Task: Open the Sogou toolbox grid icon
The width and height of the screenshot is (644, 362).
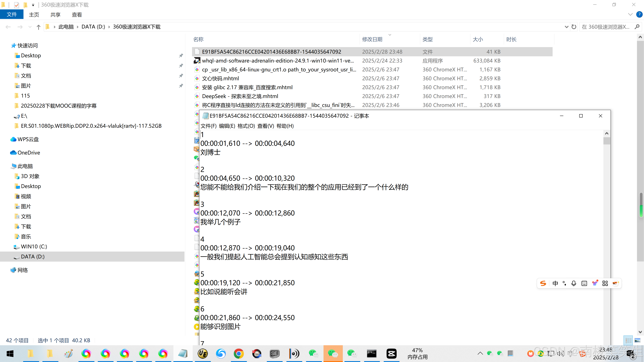Action: click(605, 283)
